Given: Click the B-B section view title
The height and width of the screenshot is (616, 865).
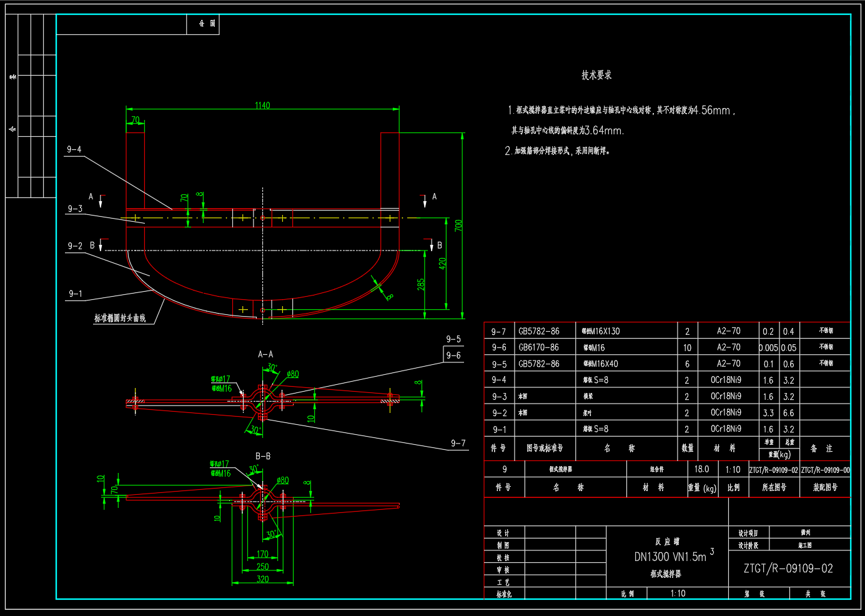Looking at the screenshot, I should 263,456.
